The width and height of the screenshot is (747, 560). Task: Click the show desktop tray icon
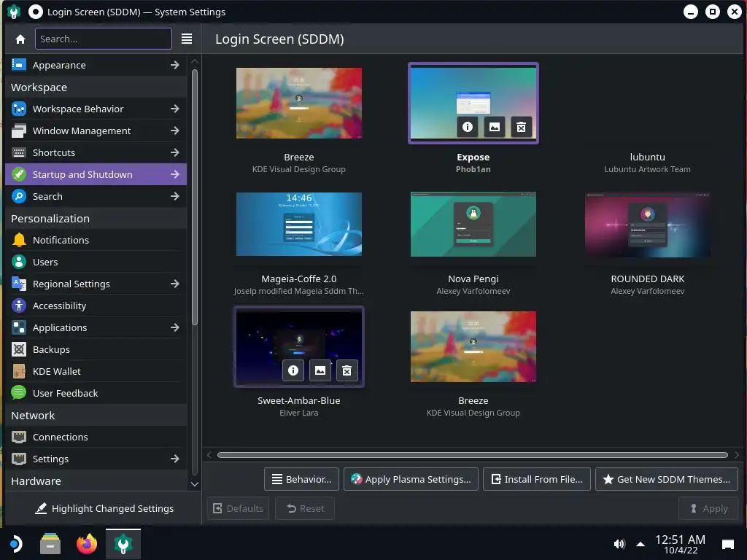coord(728,544)
